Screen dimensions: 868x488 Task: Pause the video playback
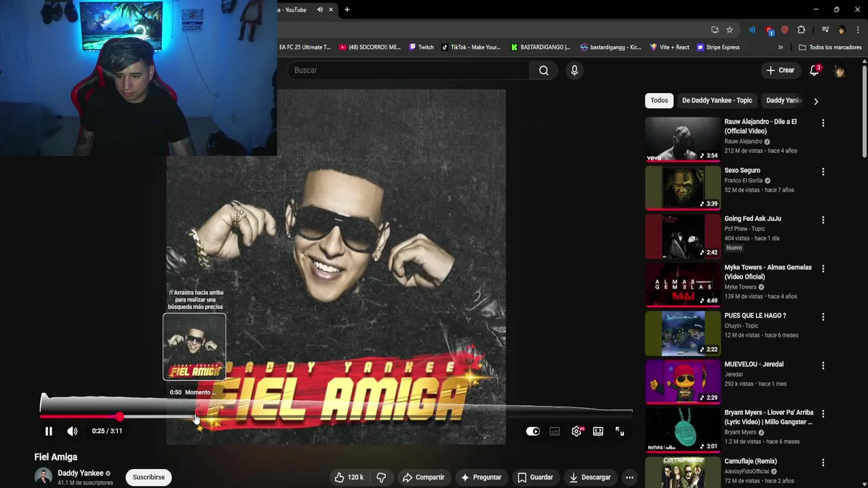click(x=49, y=431)
